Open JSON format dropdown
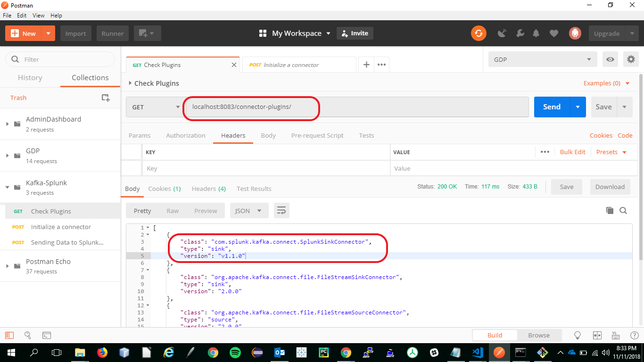Viewport: 644px width, 362px height. (249, 211)
